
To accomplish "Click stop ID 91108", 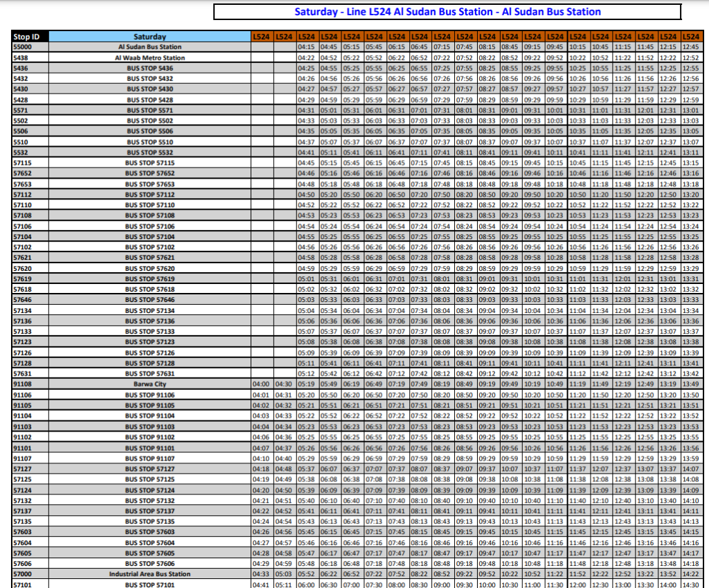I will [x=22, y=384].
